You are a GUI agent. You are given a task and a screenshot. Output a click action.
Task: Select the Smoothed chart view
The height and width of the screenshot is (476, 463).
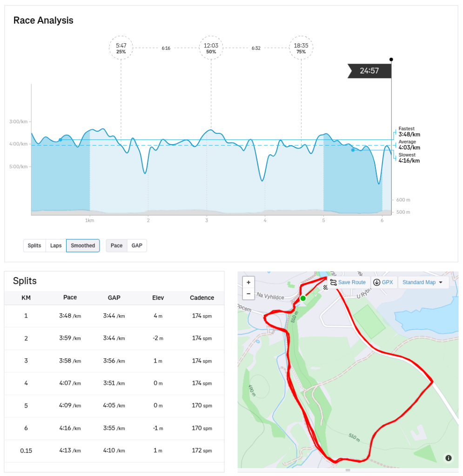pos(83,245)
